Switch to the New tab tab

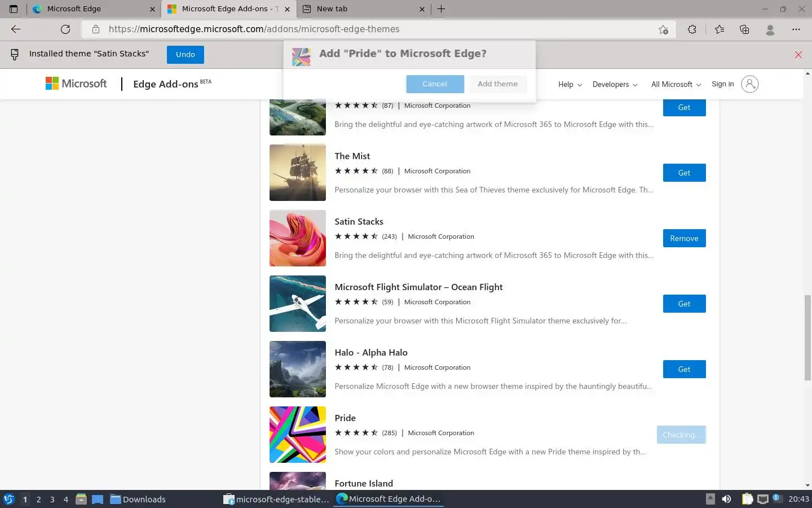pos(364,9)
